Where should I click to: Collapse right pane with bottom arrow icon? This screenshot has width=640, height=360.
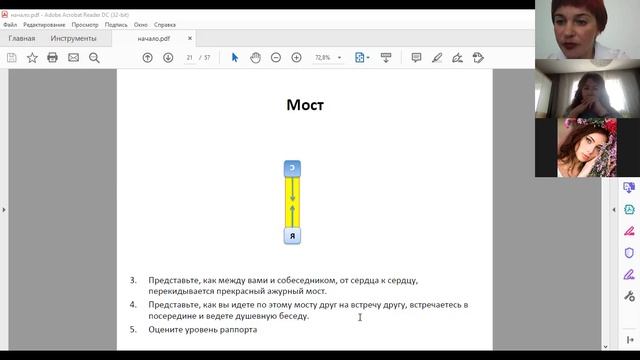pyautogui.click(x=630, y=340)
